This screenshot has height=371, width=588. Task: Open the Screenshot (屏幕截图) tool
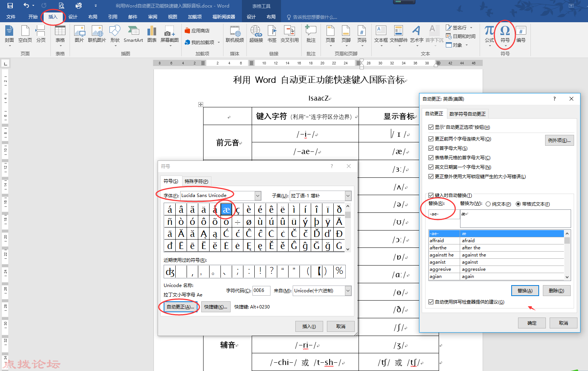[170, 35]
